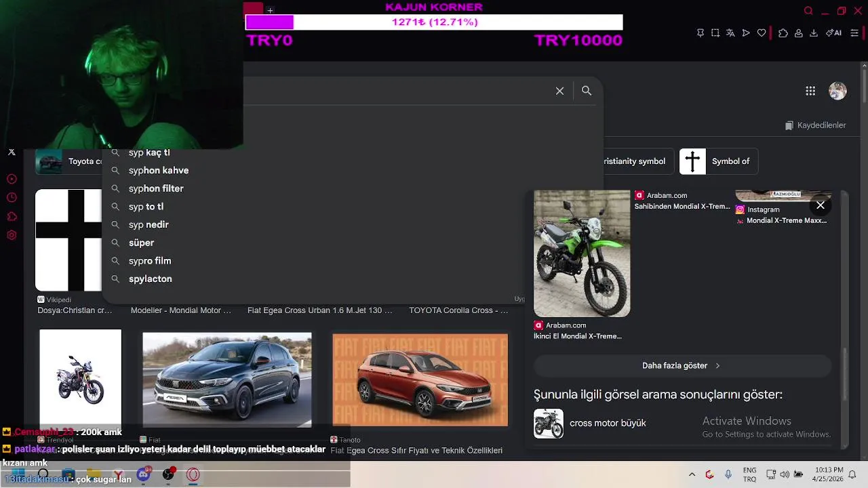Open extensions cube icon in sidebar
868x488 pixels.
tap(12, 217)
